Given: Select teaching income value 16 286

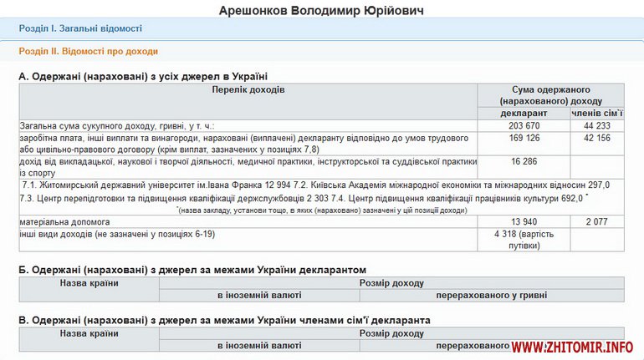Looking at the screenshot, I should (524, 160).
